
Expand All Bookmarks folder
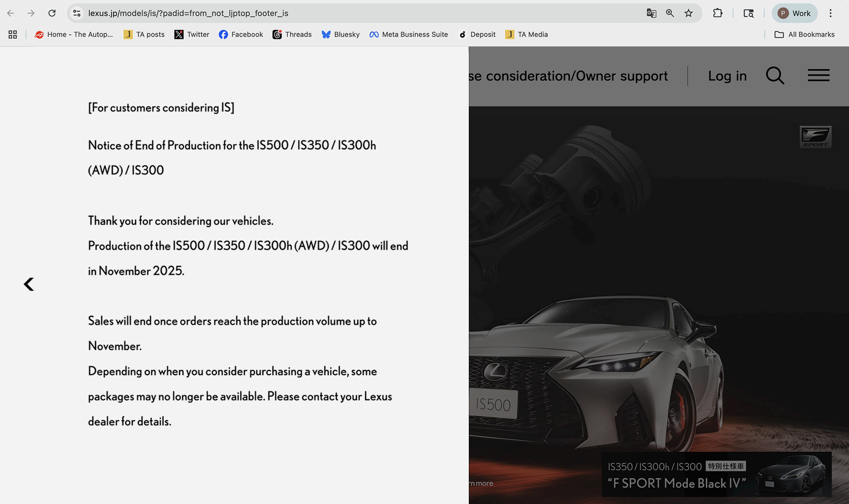tap(804, 34)
